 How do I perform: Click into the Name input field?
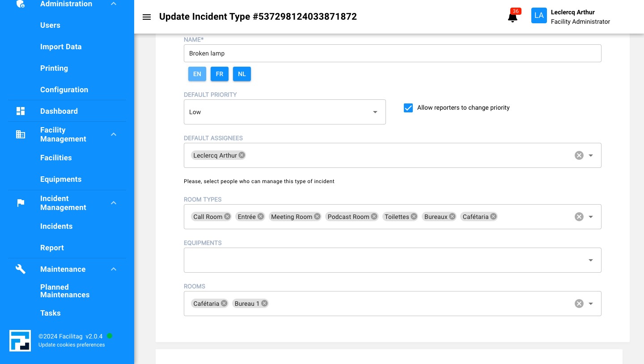tap(392, 53)
